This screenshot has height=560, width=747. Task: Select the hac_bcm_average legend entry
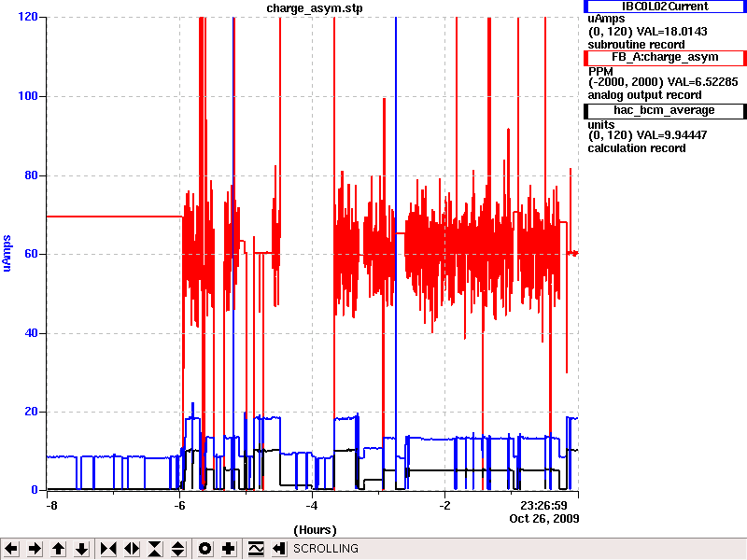665,110
